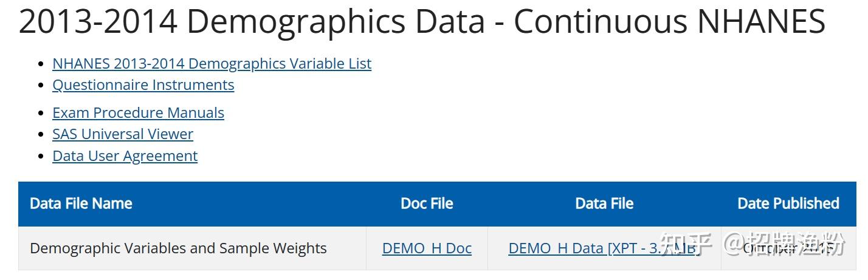Click the Doc File column header

[427, 203]
